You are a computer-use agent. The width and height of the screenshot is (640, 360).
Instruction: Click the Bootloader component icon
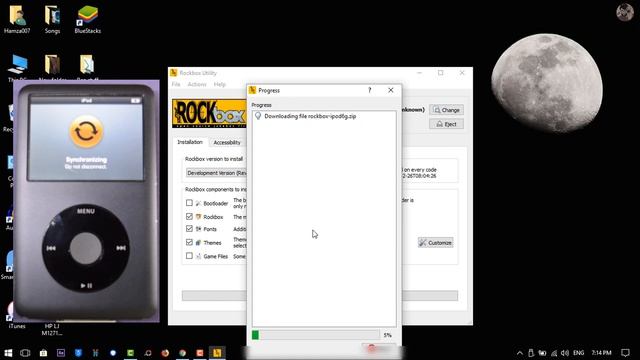pos(198,203)
